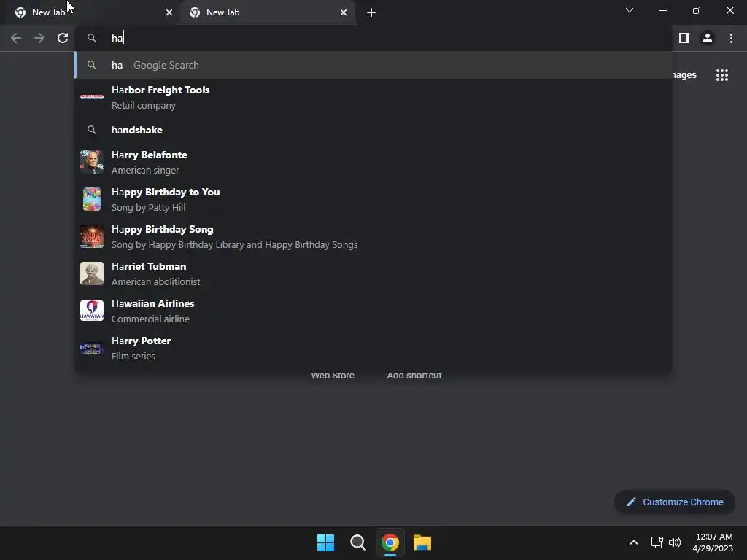Open the profile avatar icon

tap(708, 38)
